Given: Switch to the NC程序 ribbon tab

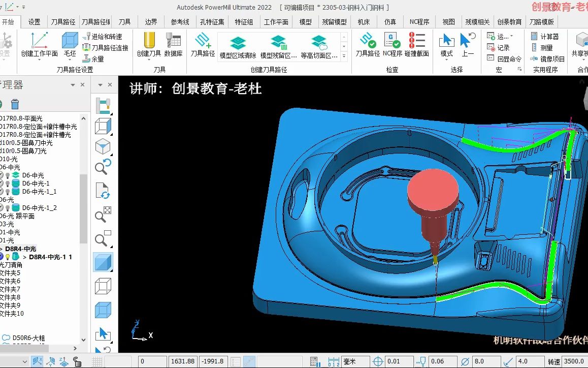Looking at the screenshot, I should (419, 22).
